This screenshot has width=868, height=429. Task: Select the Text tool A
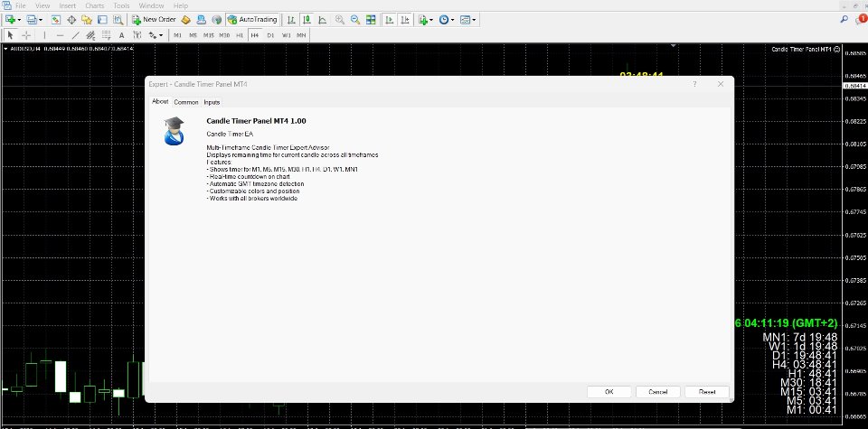pos(122,35)
